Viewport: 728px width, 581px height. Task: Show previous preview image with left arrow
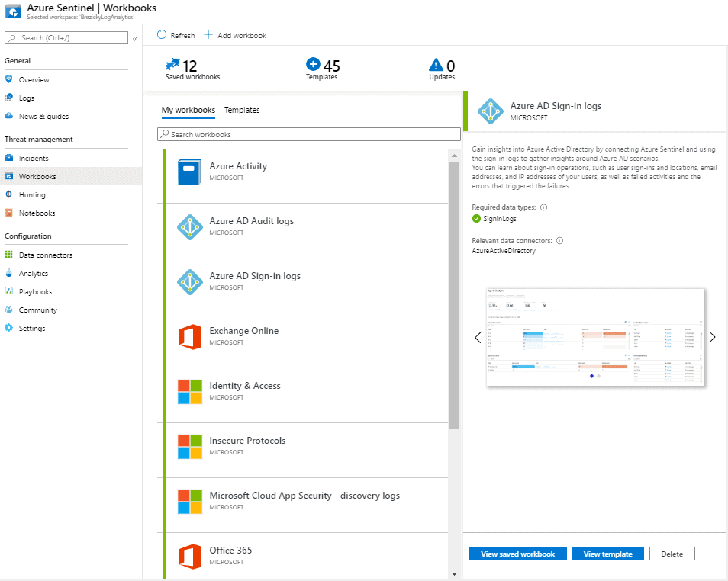tap(478, 337)
